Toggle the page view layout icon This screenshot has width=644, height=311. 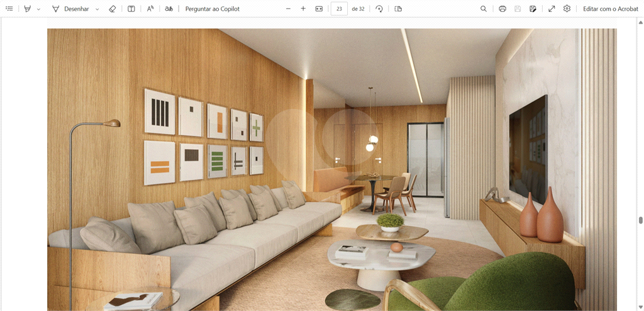point(398,9)
